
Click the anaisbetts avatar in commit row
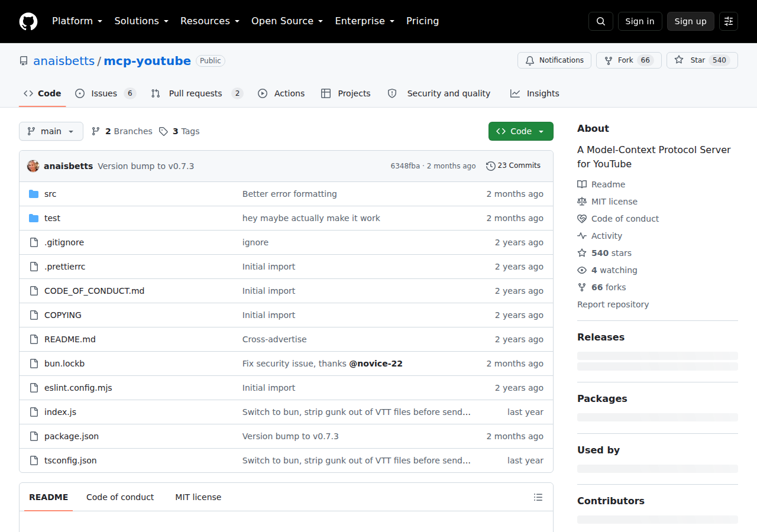click(33, 166)
